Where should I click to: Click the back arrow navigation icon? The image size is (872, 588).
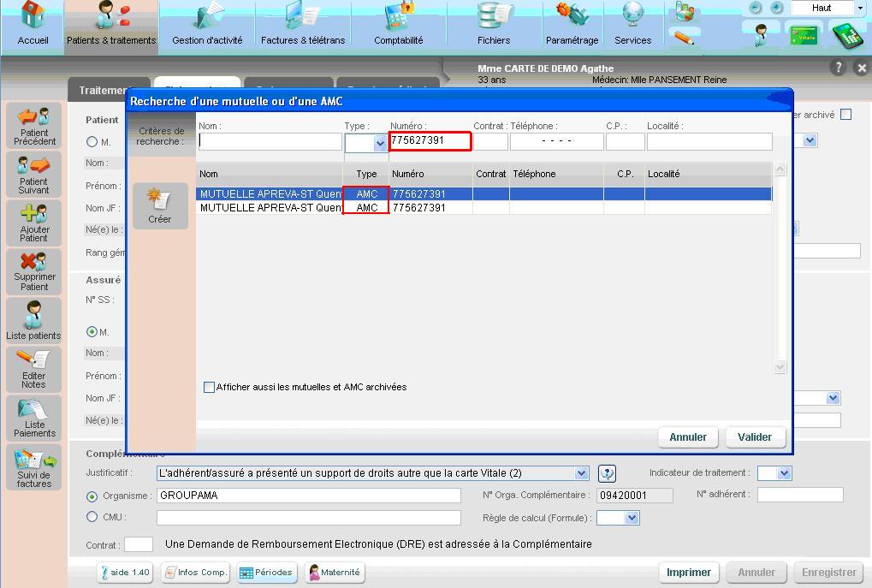click(x=756, y=7)
